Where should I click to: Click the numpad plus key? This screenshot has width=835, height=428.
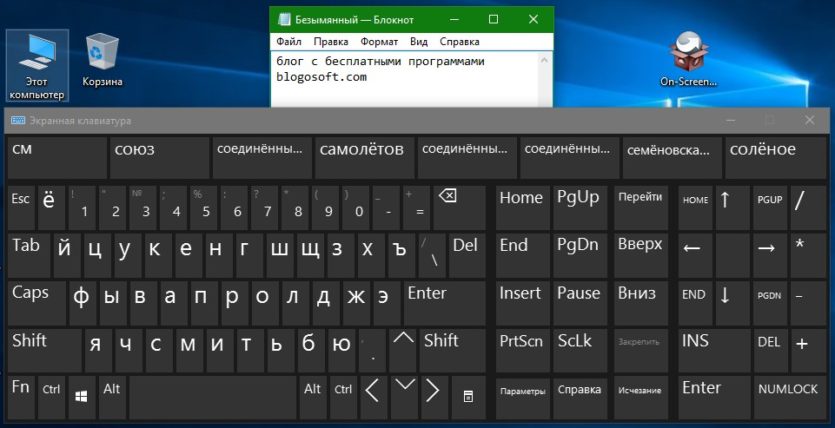tap(808, 350)
